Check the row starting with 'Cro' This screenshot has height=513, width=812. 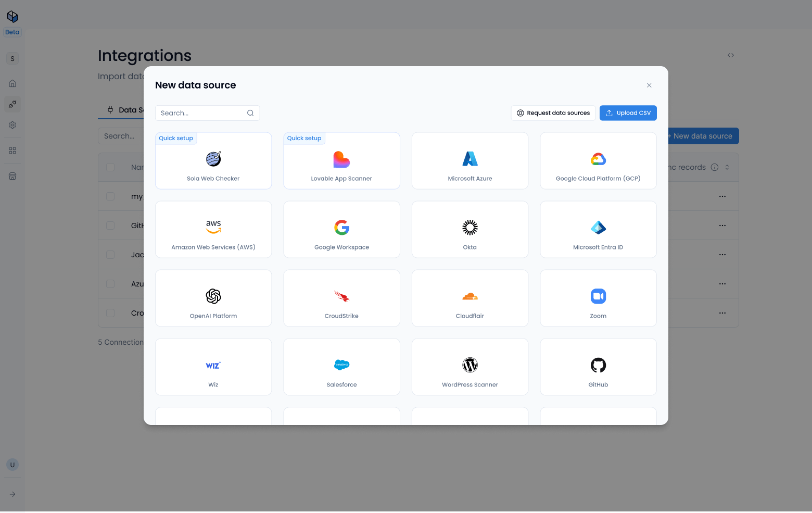pyautogui.click(x=110, y=313)
